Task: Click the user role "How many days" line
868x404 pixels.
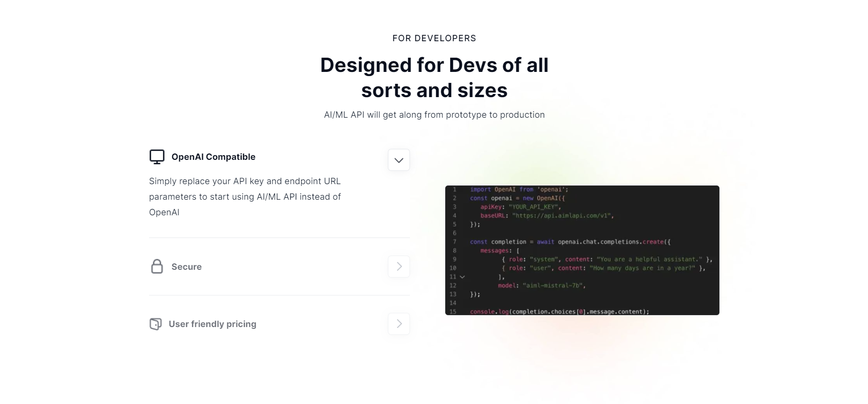Action: 603,268
